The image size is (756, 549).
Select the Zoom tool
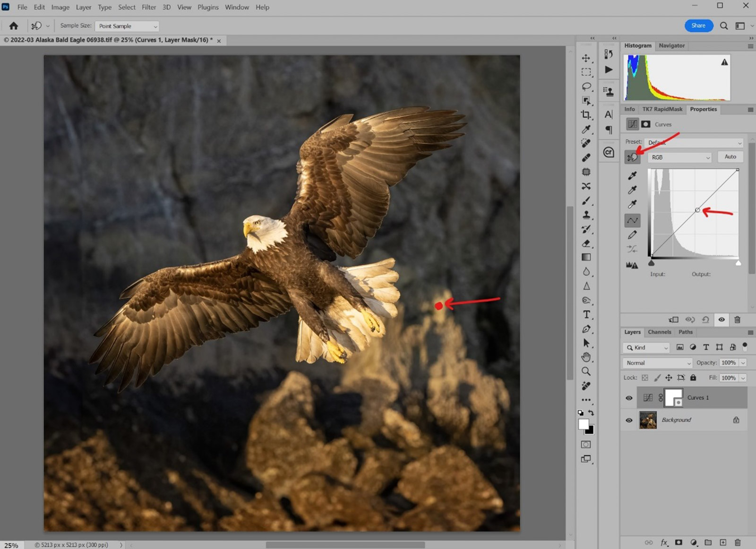[x=586, y=372]
